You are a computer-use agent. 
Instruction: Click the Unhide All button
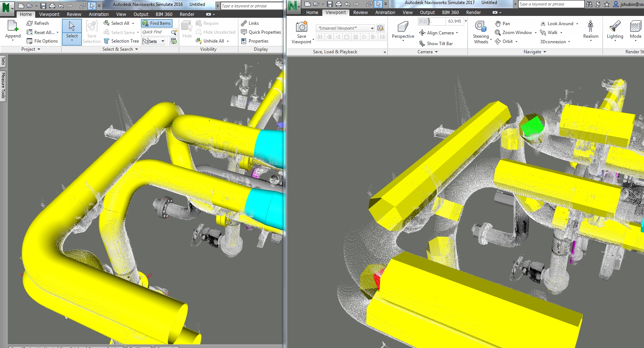[214, 41]
